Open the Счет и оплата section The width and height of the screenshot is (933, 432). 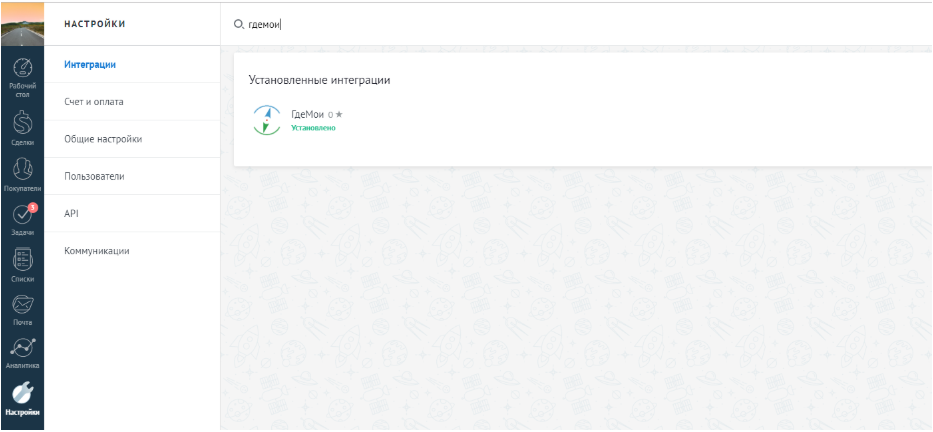(x=94, y=102)
